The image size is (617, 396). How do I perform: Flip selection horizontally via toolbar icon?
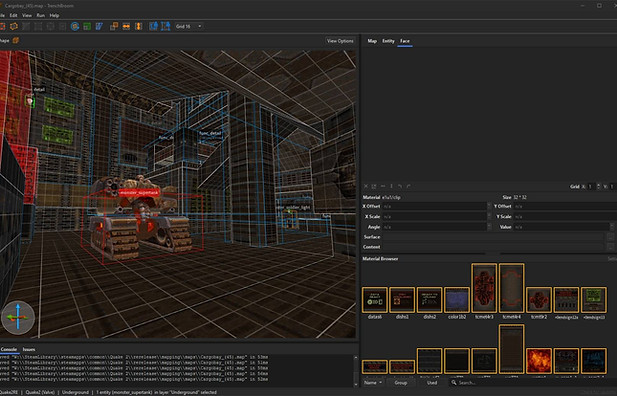point(126,26)
